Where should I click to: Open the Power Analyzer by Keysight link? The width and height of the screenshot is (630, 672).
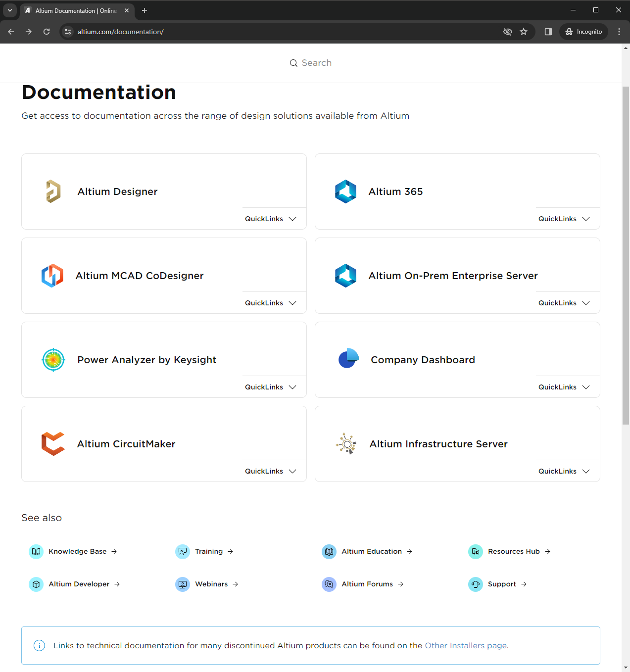(146, 360)
